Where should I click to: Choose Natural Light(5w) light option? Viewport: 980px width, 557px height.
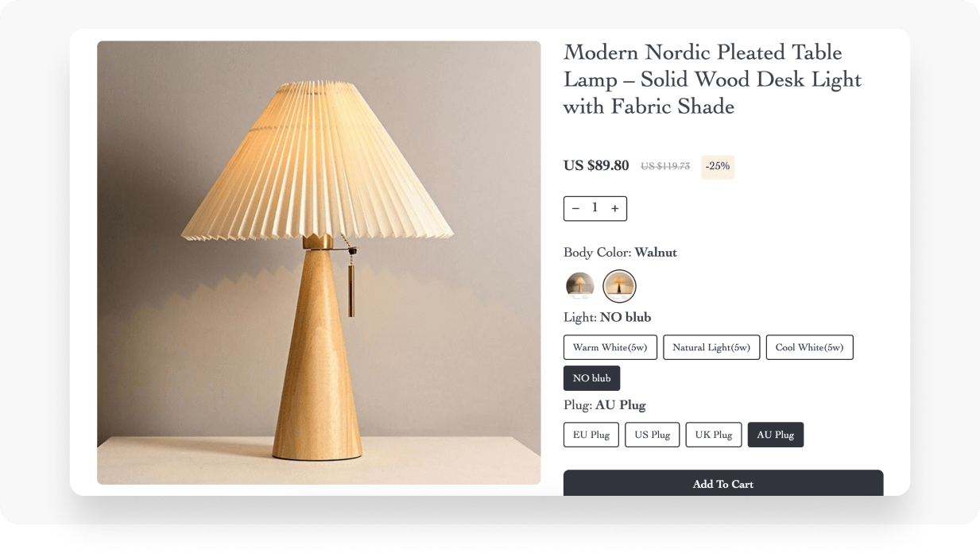711,347
